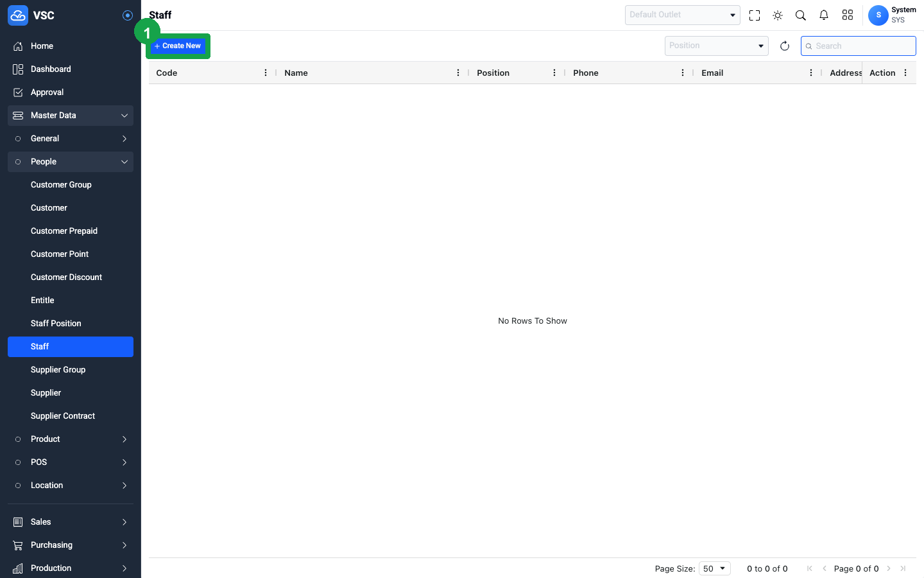Open Position column menu icon
Viewport: 924px width, 578px height.
[x=554, y=73]
